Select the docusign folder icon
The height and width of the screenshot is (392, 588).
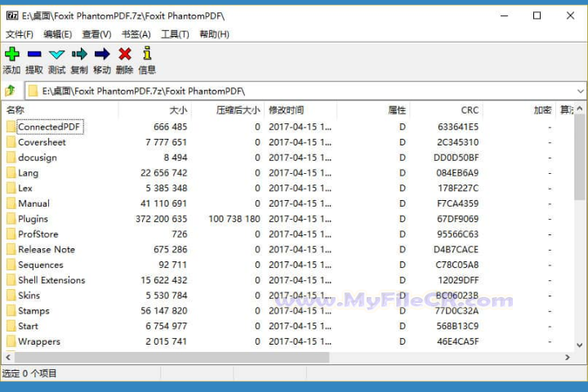coord(11,158)
